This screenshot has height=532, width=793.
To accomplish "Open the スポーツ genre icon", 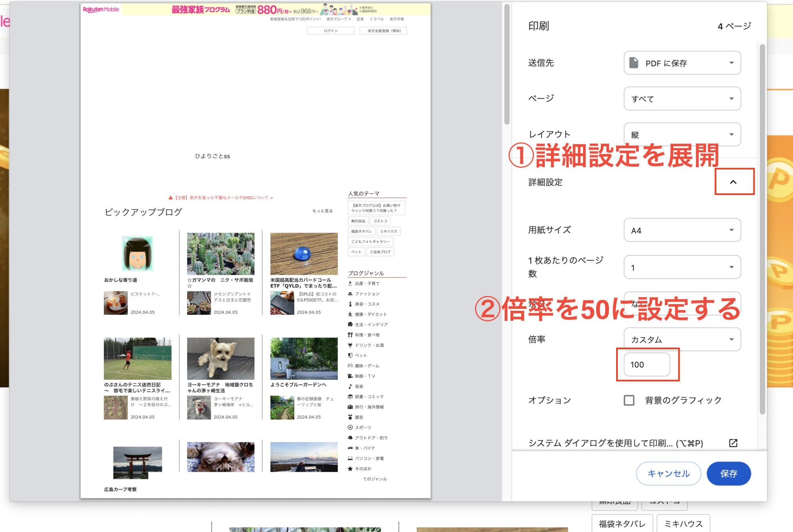I will (350, 428).
